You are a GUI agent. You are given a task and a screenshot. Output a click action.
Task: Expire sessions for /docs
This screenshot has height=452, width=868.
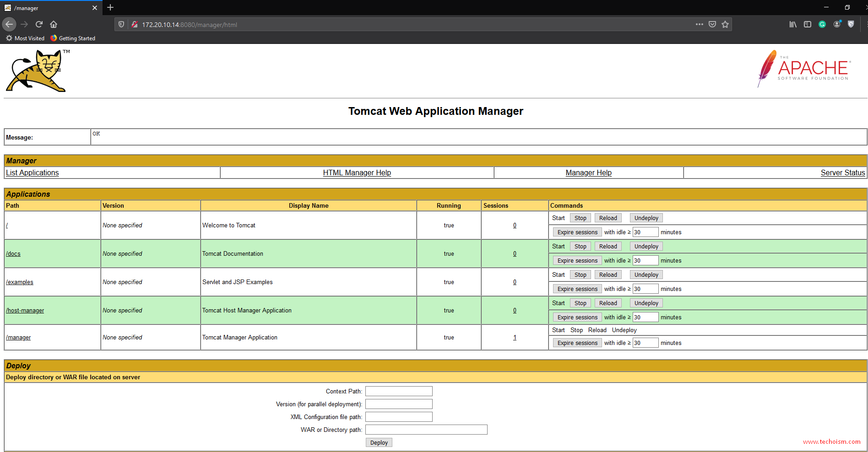[x=577, y=261]
